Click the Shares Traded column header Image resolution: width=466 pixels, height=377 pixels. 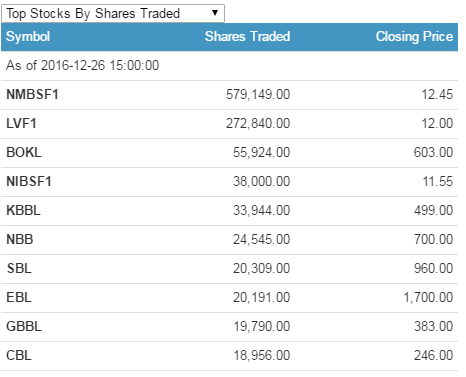pyautogui.click(x=247, y=36)
